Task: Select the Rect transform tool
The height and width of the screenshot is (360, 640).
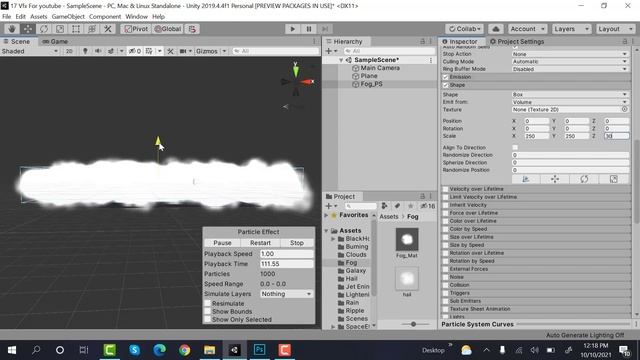Action: point(76,29)
